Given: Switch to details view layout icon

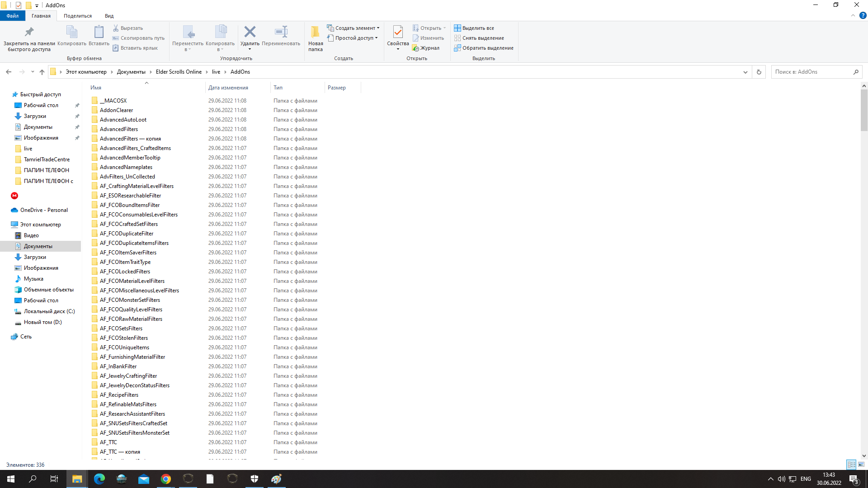Looking at the screenshot, I should 851,465.
